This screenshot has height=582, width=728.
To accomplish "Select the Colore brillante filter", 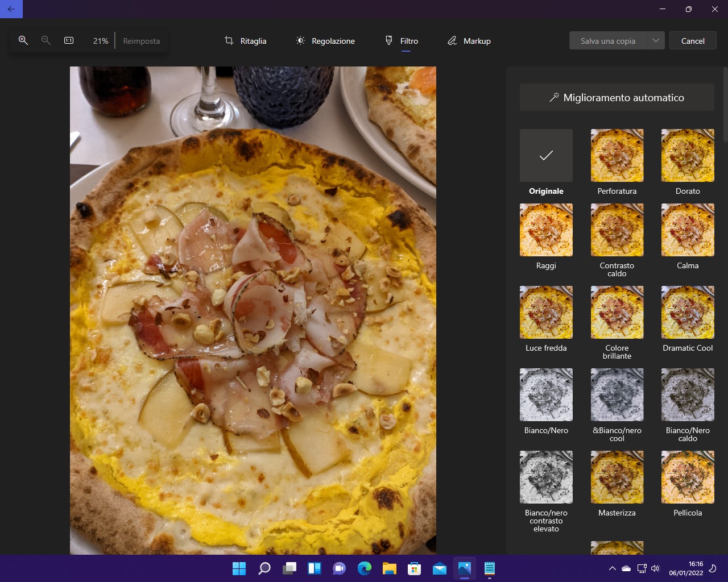I will pos(617,312).
